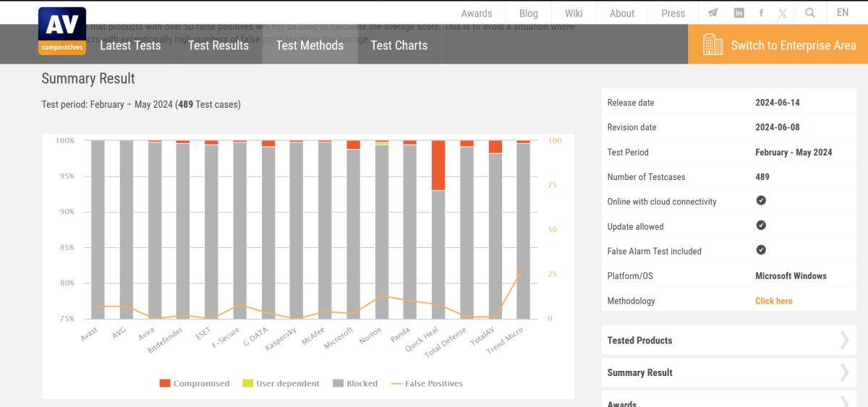This screenshot has width=868, height=407.
Task: Go to the Awards top link
Action: tap(477, 13)
